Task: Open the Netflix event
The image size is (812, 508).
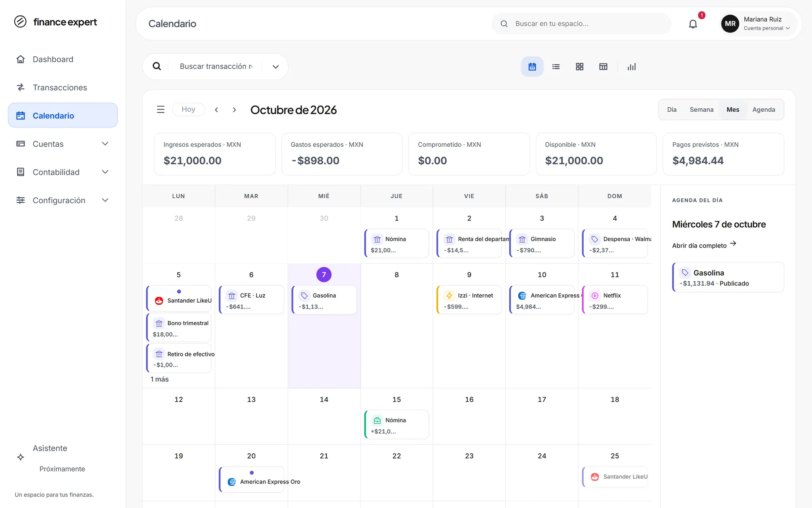Action: [x=615, y=300]
